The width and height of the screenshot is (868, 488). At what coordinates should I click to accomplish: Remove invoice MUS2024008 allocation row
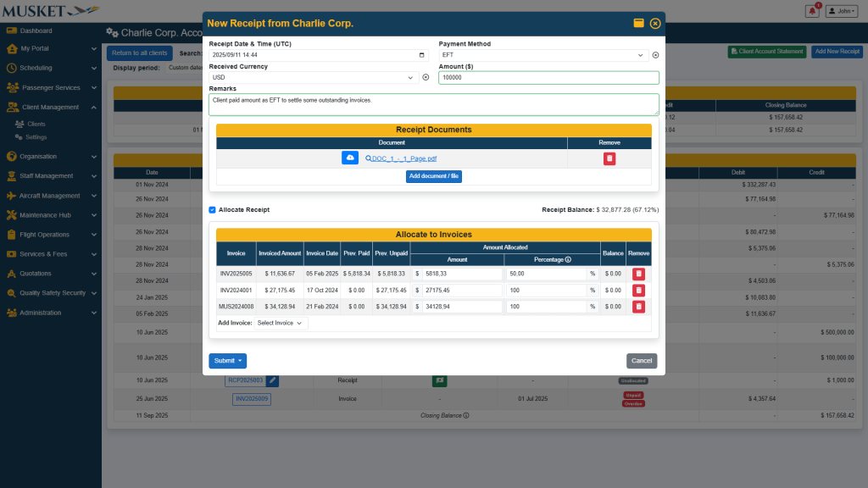click(638, 307)
